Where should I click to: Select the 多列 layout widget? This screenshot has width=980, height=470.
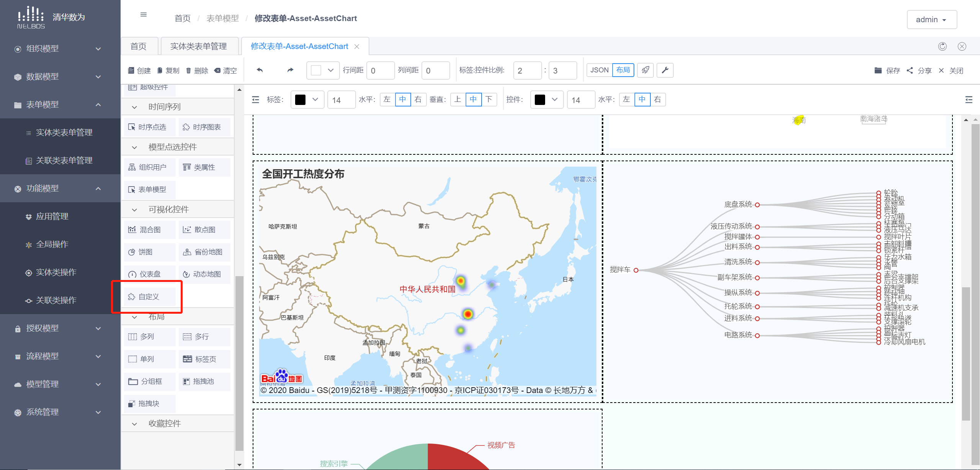pos(150,336)
